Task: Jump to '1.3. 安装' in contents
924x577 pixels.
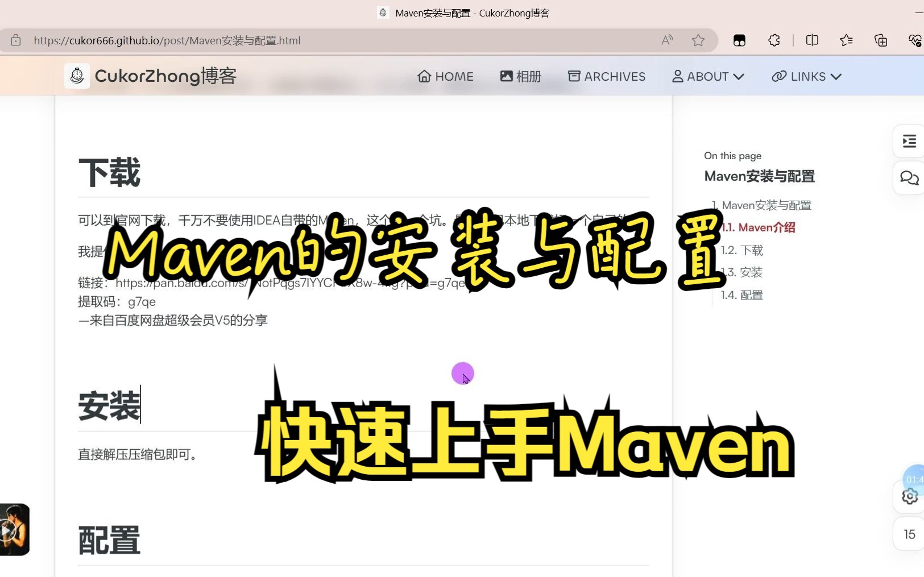Action: click(742, 272)
